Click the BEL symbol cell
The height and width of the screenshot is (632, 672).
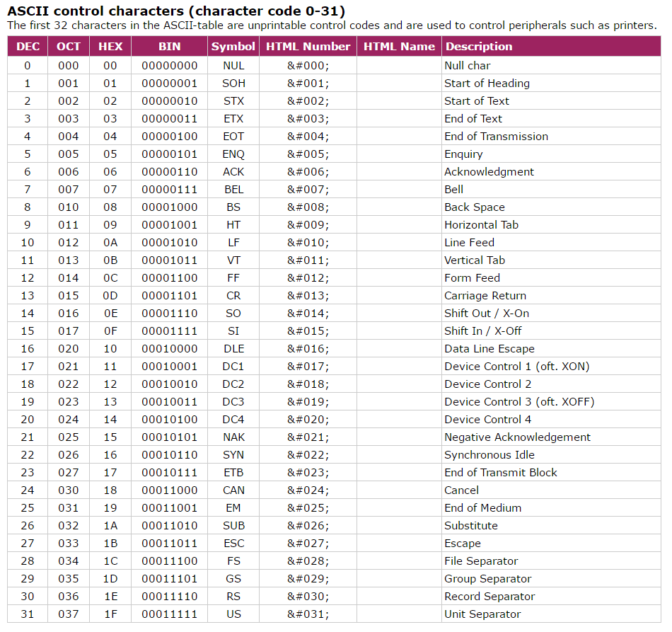coord(233,190)
